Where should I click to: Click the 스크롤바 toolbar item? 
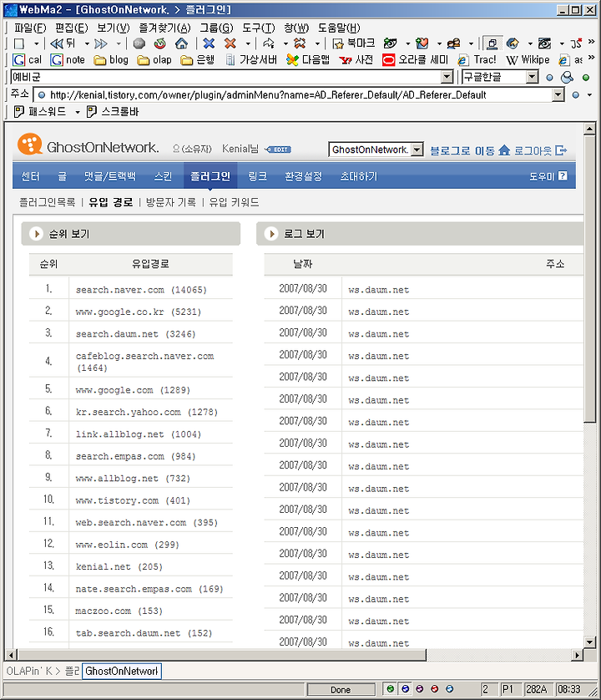[113, 112]
